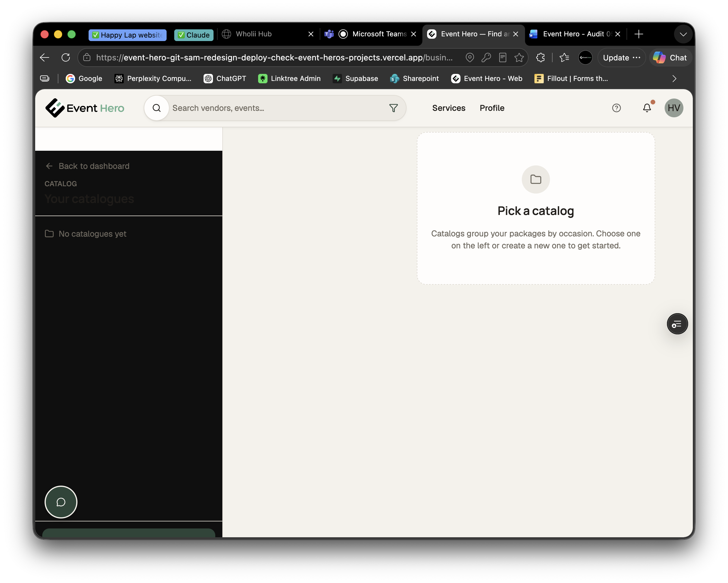728x583 pixels.
Task: Open the Fillout Forms bookmark
Action: (571, 79)
